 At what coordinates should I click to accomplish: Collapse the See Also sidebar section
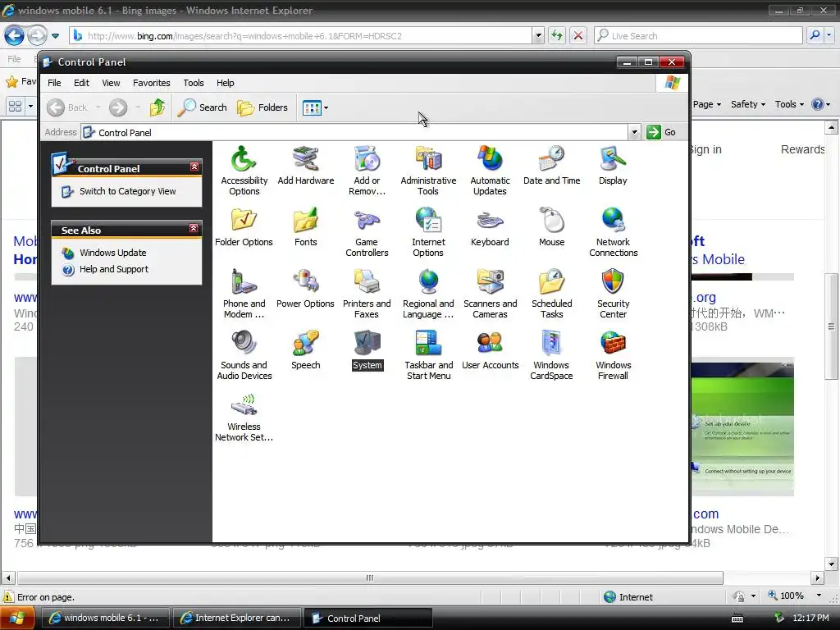point(194,229)
